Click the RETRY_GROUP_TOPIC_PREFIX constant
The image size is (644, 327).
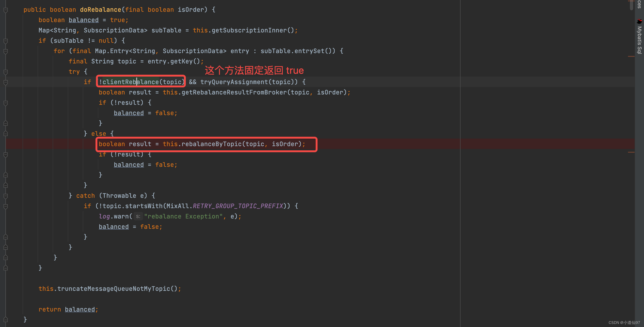tap(238, 206)
